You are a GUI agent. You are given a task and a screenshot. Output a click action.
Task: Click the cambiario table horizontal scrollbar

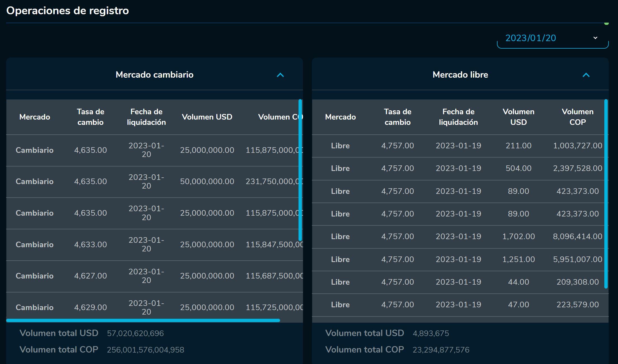tap(143, 320)
